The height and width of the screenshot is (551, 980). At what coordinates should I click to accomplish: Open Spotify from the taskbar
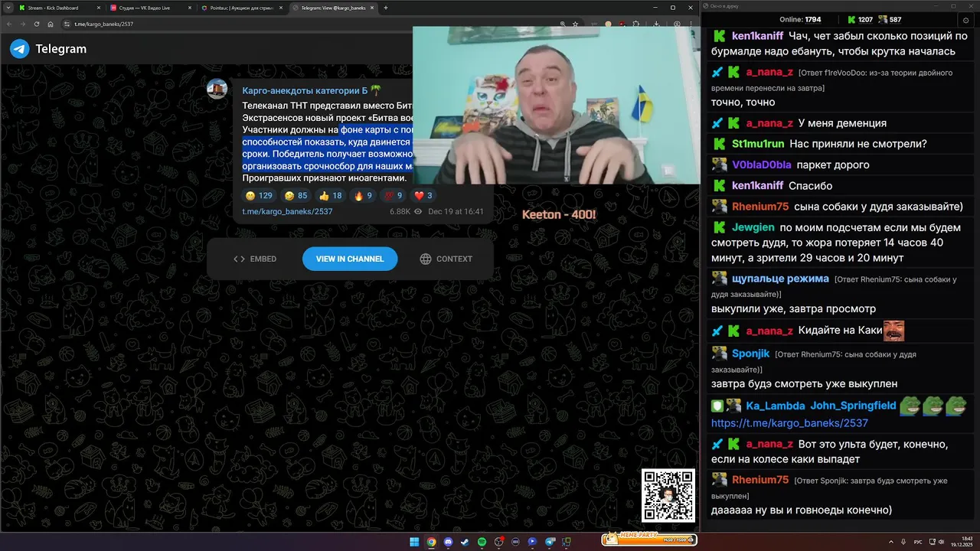[482, 542]
